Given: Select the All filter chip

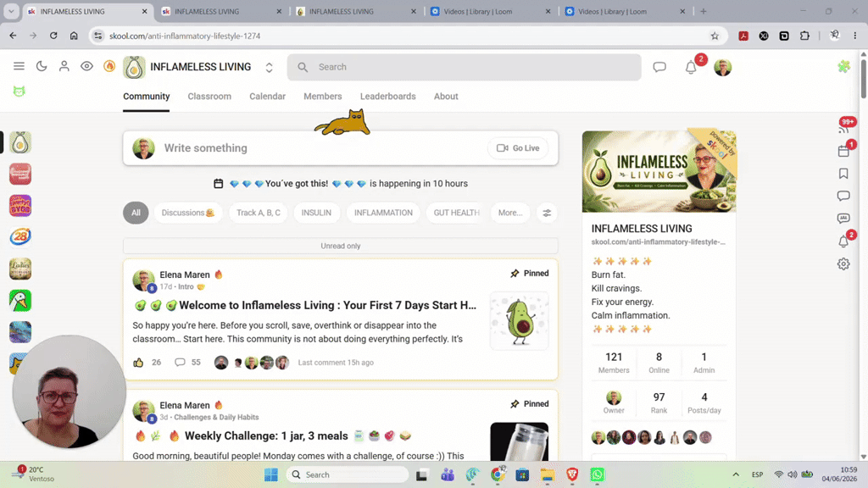Looking at the screenshot, I should (x=136, y=213).
